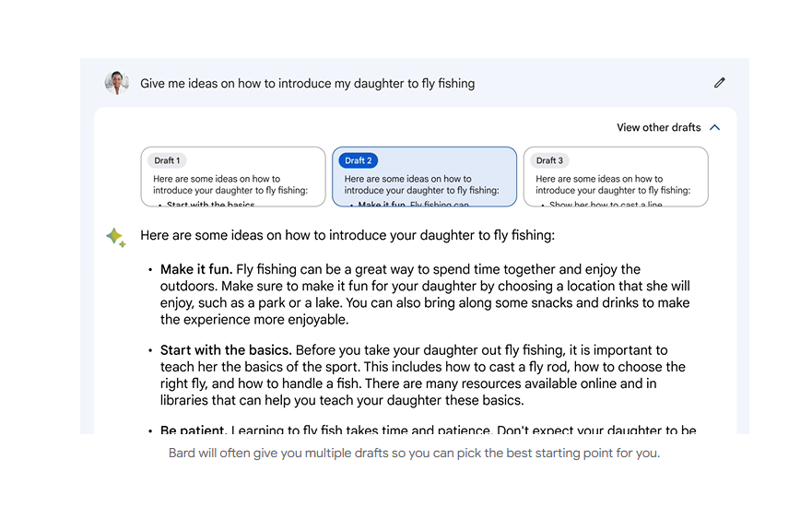Click the bold "Start with the basics." heading
This screenshot has height=507, width=812.
(x=226, y=350)
